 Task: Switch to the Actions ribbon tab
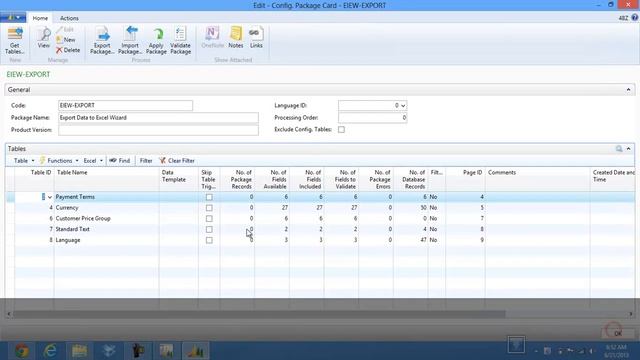[69, 18]
